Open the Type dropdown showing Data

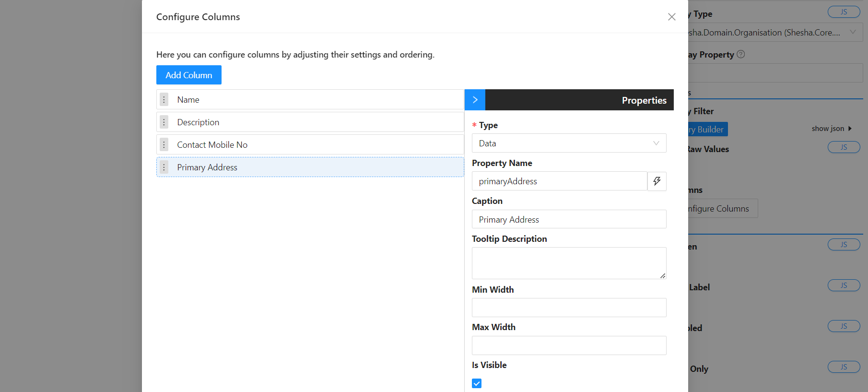569,143
